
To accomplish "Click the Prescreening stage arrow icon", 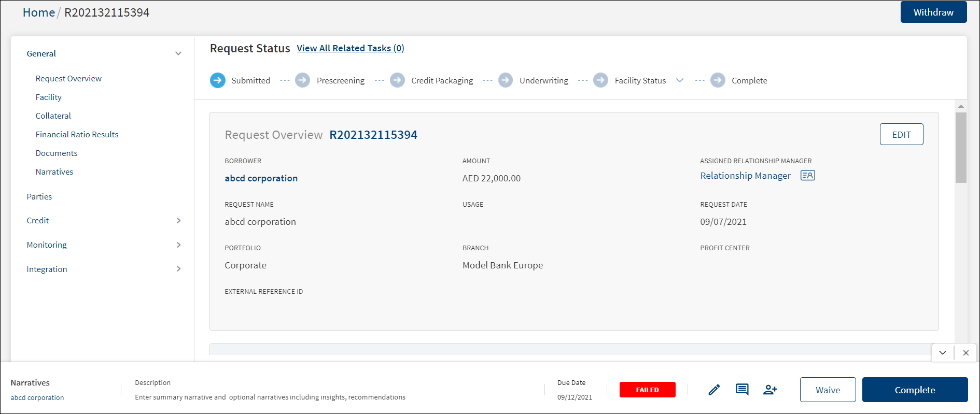I will 303,80.
